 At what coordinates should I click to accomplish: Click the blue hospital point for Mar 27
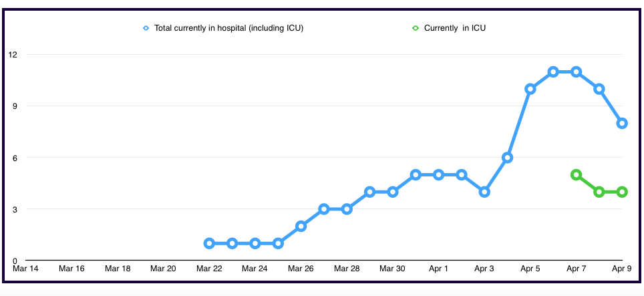tap(324, 209)
